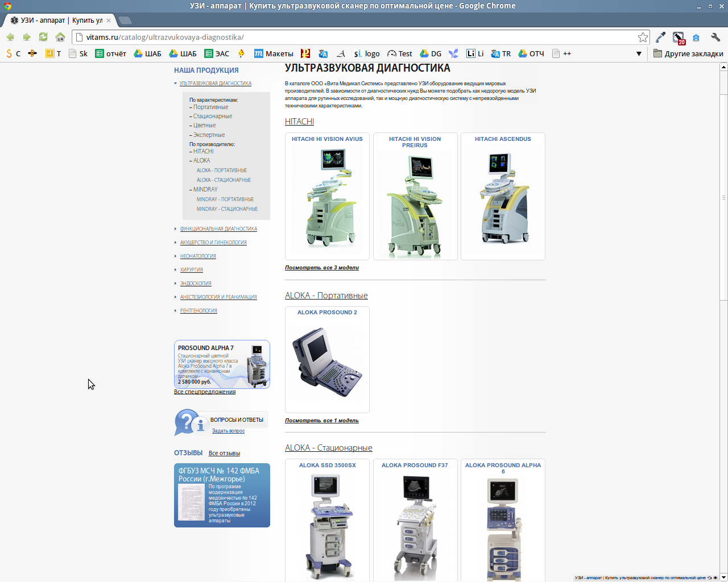Image resolution: width=728 pixels, height=582 pixels.
Task: Open the 'Li' bookmark
Action: (x=475, y=53)
